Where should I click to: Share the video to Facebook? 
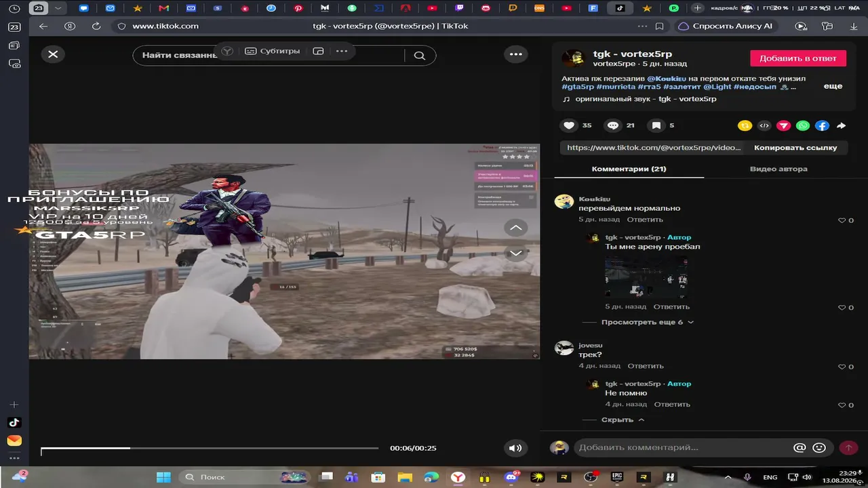point(822,125)
